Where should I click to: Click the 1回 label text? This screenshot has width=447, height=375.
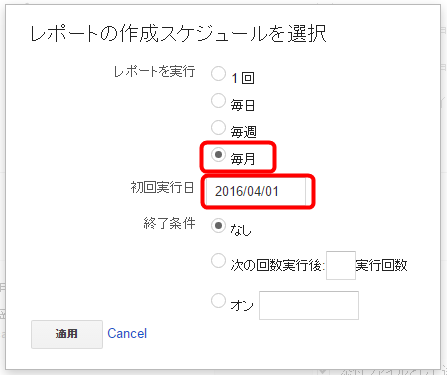point(243,78)
